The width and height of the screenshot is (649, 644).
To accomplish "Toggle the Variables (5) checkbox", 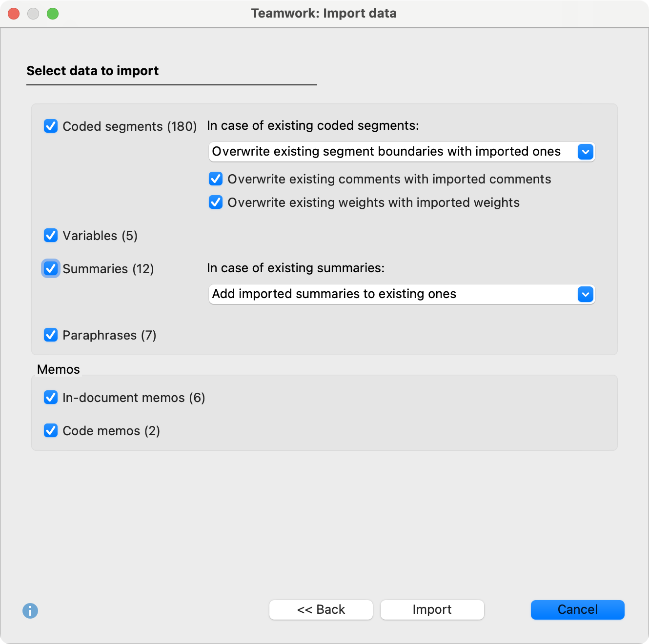I will [x=51, y=236].
